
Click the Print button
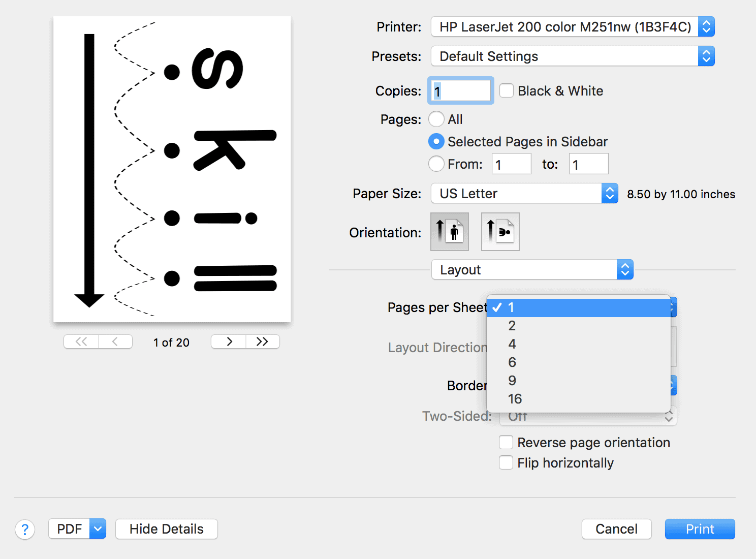pos(700,529)
